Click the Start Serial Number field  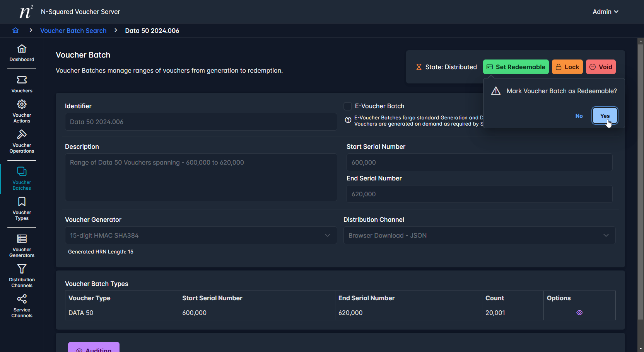pyautogui.click(x=479, y=162)
